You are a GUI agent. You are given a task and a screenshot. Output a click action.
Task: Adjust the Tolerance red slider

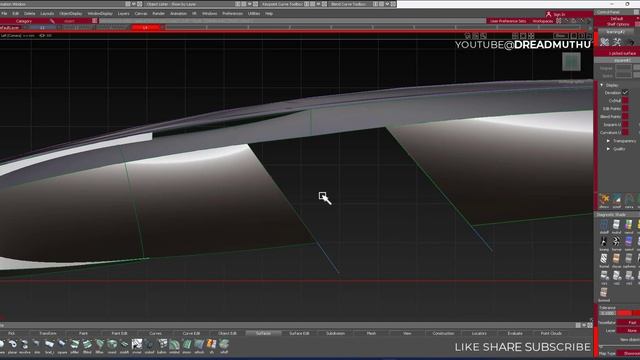[x=628, y=313]
